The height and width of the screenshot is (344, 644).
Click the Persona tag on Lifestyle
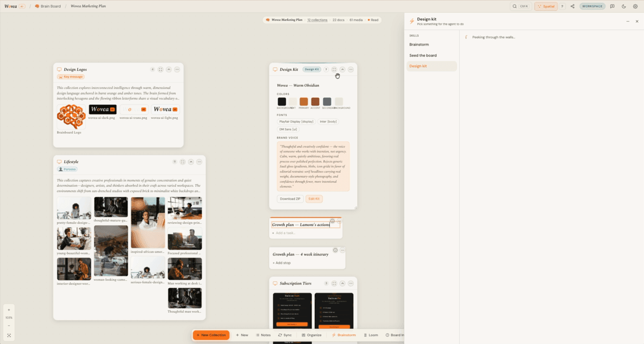coord(68,169)
